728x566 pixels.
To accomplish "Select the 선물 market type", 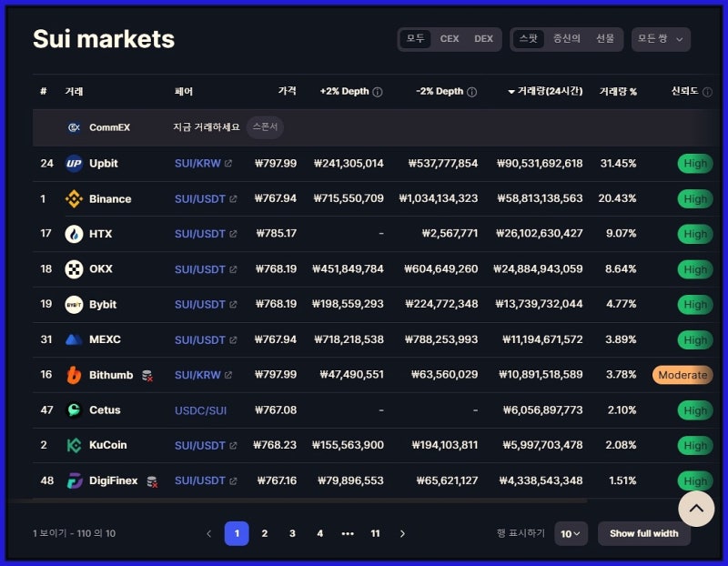I will [605, 38].
